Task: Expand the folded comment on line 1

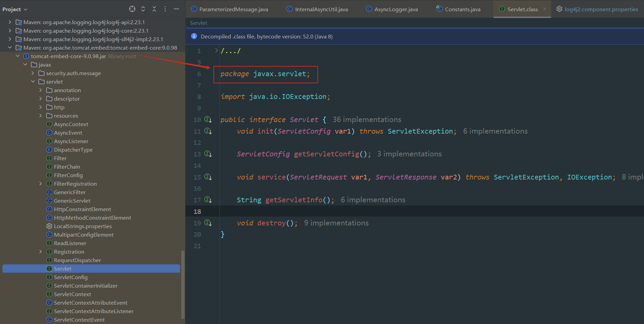Action: coord(216,51)
